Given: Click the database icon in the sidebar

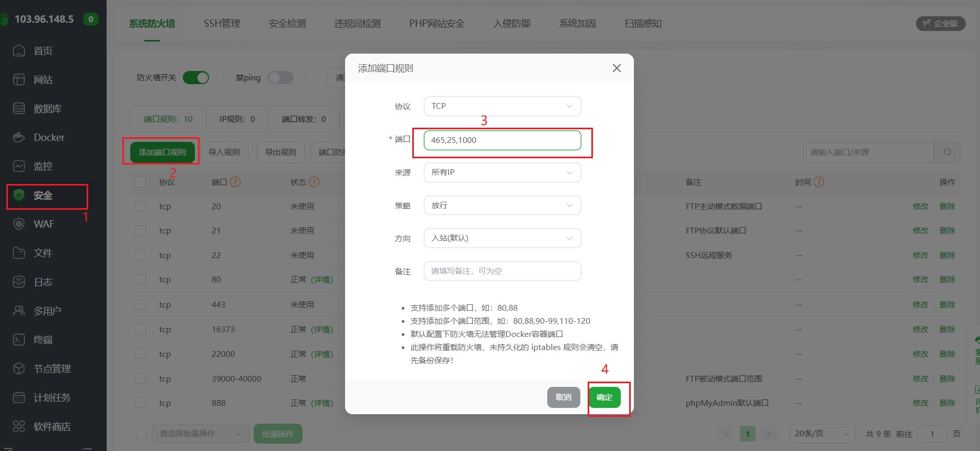Looking at the screenshot, I should tap(19, 108).
